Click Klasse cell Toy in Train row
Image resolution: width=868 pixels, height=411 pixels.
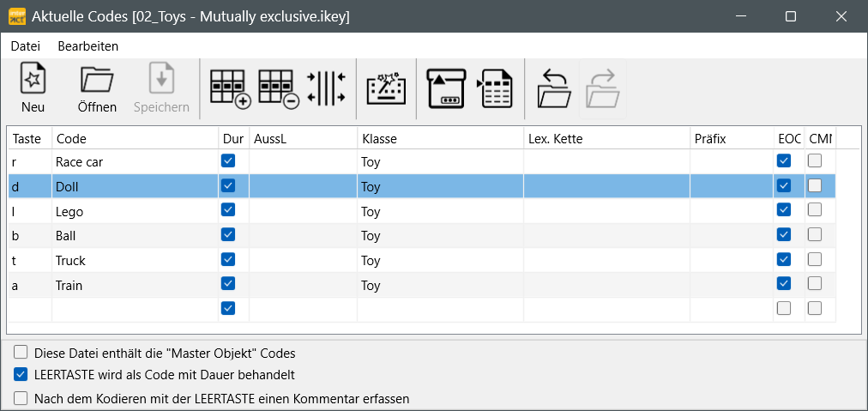click(441, 285)
